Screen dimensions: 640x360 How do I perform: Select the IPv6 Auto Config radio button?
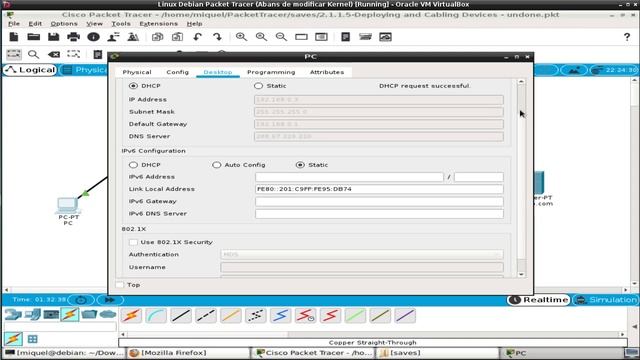click(x=216, y=165)
